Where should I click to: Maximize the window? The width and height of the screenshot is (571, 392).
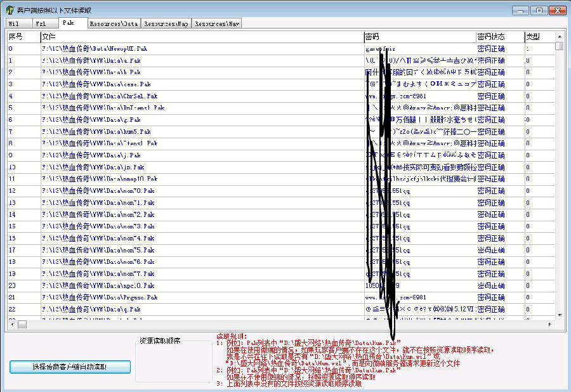[539, 11]
